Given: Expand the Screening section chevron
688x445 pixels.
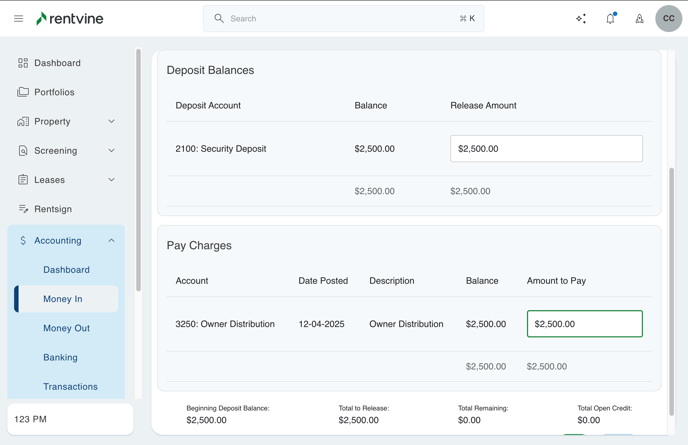Looking at the screenshot, I should [111, 151].
